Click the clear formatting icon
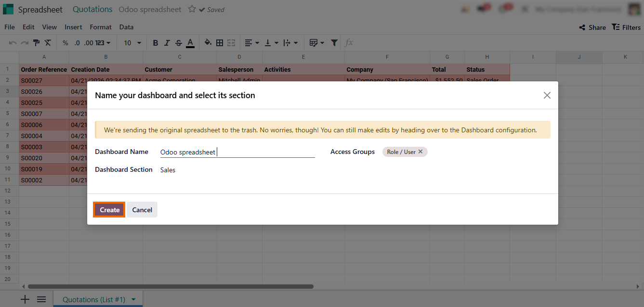644x307 pixels. [x=48, y=43]
